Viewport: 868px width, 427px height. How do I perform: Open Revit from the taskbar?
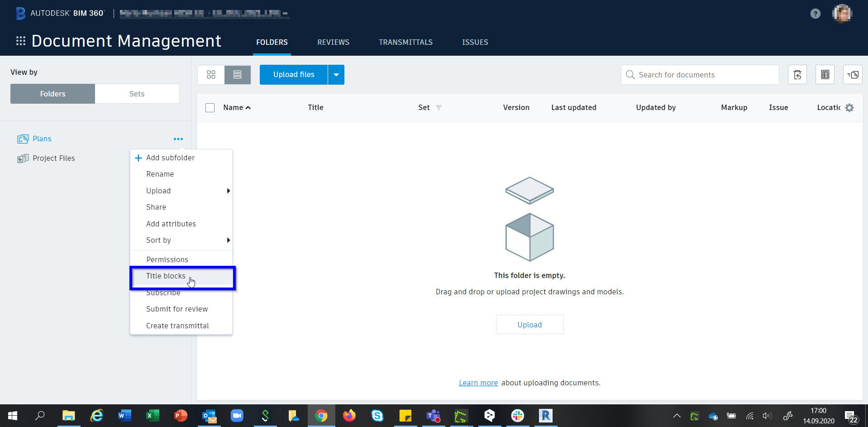coord(546,416)
